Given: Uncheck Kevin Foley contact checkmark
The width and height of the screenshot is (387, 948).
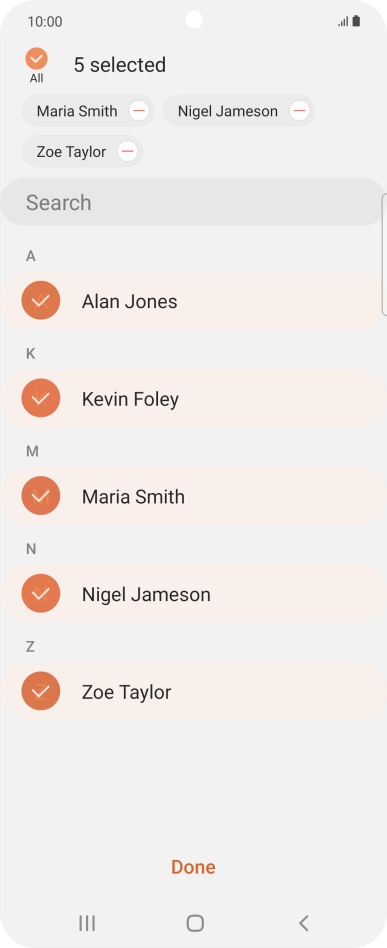Looking at the screenshot, I should (41, 398).
